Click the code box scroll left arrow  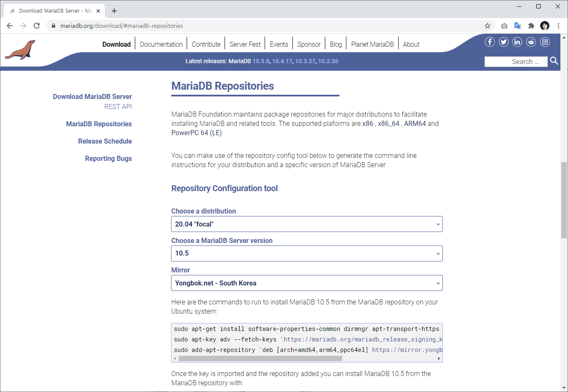175,359
